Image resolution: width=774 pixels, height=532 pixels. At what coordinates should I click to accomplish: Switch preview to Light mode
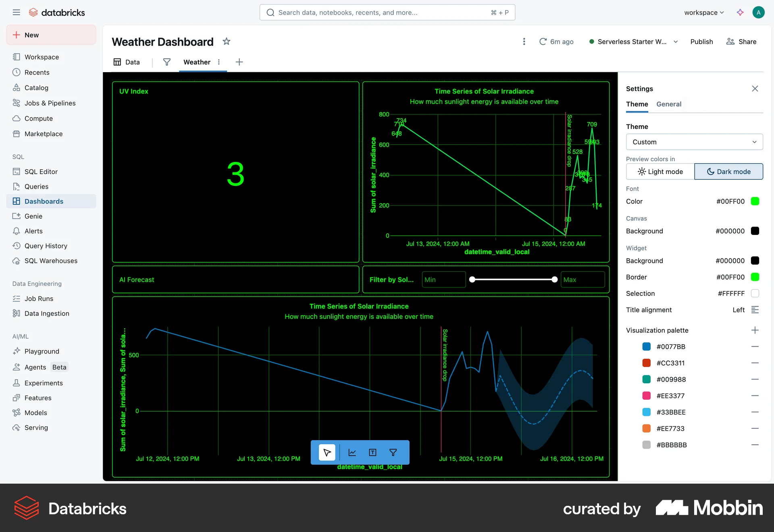click(660, 172)
